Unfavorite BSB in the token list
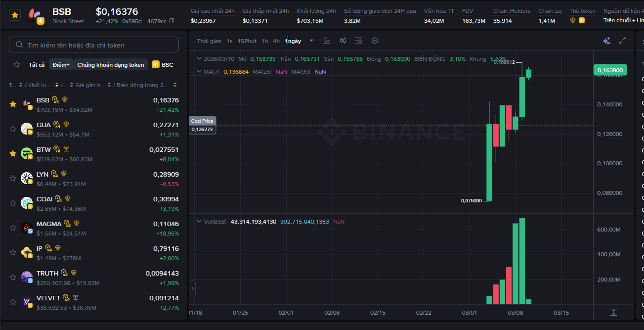 [x=13, y=104]
